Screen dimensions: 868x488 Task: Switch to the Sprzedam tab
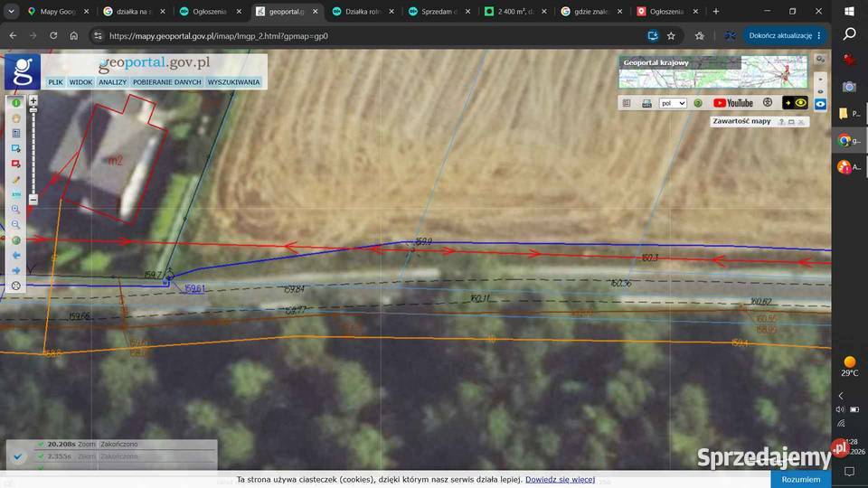(439, 11)
